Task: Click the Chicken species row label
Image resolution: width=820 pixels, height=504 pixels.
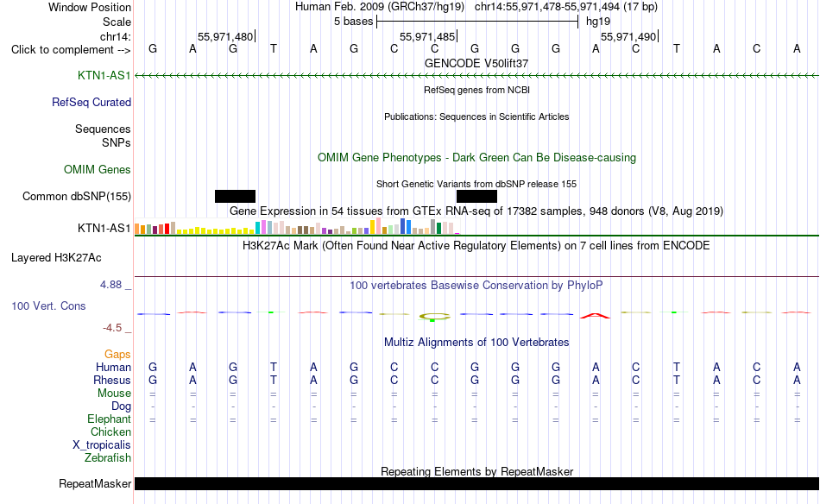Action: [x=110, y=432]
